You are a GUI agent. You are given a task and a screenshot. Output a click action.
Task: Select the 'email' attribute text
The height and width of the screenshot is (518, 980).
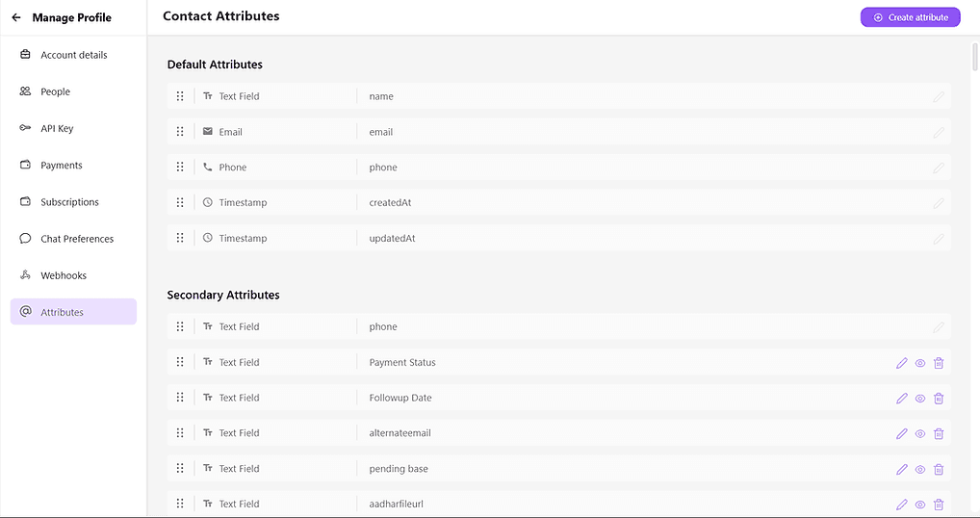click(x=380, y=132)
